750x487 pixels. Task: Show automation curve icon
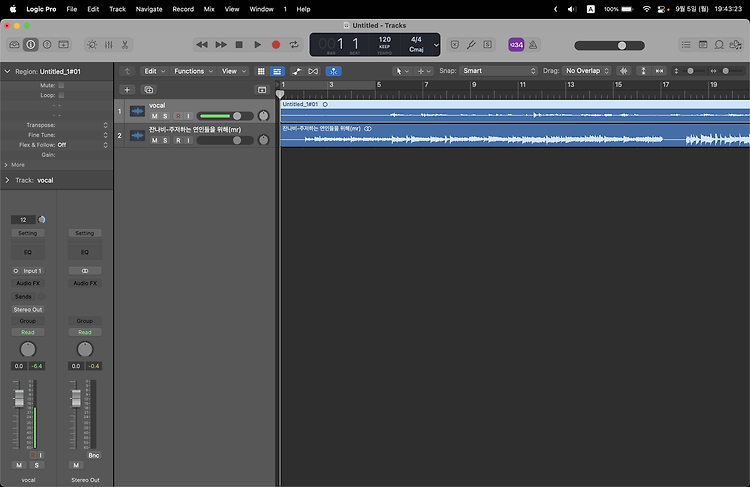[x=297, y=71]
